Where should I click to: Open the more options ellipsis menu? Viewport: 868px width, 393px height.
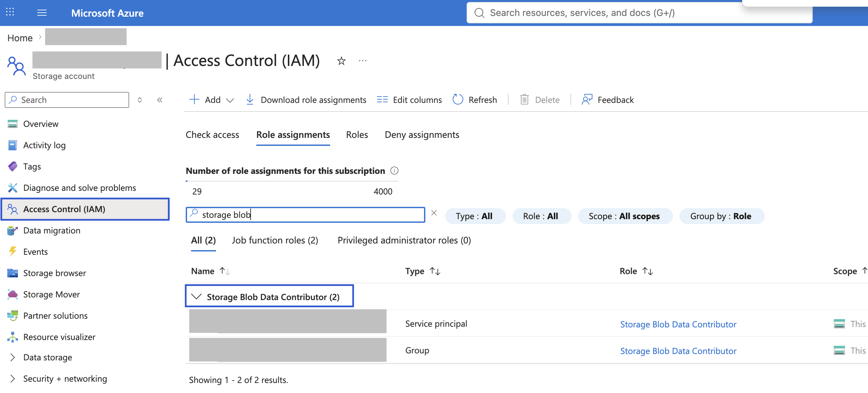(x=362, y=61)
